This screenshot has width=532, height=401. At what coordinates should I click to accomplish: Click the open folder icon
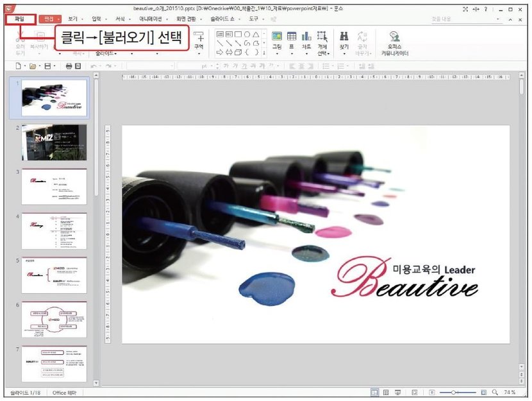pos(33,66)
